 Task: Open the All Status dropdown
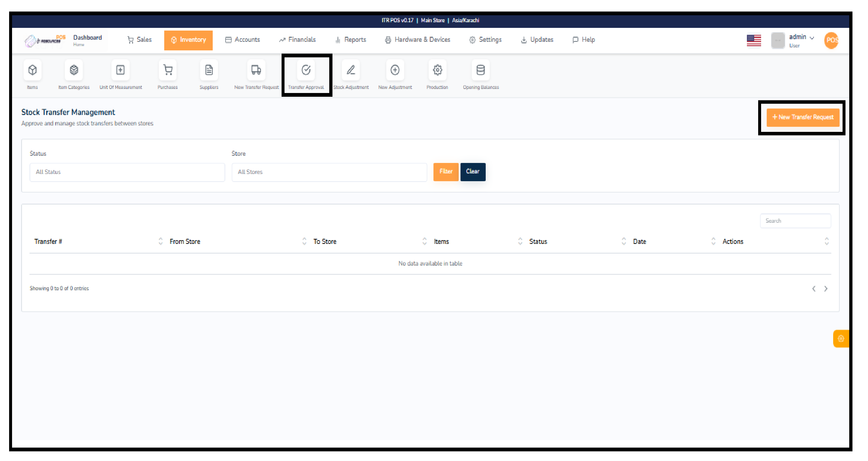pyautogui.click(x=127, y=172)
